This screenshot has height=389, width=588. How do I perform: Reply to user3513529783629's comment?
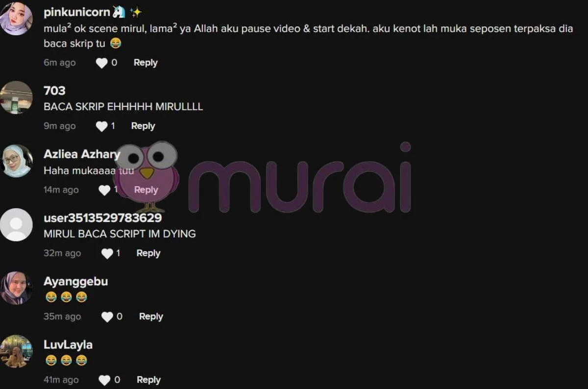[x=148, y=253]
